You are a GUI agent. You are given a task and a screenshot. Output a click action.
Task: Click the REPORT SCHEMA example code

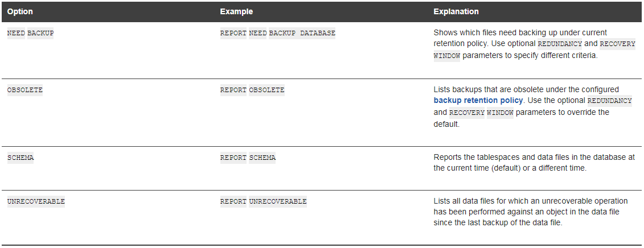coord(248,158)
